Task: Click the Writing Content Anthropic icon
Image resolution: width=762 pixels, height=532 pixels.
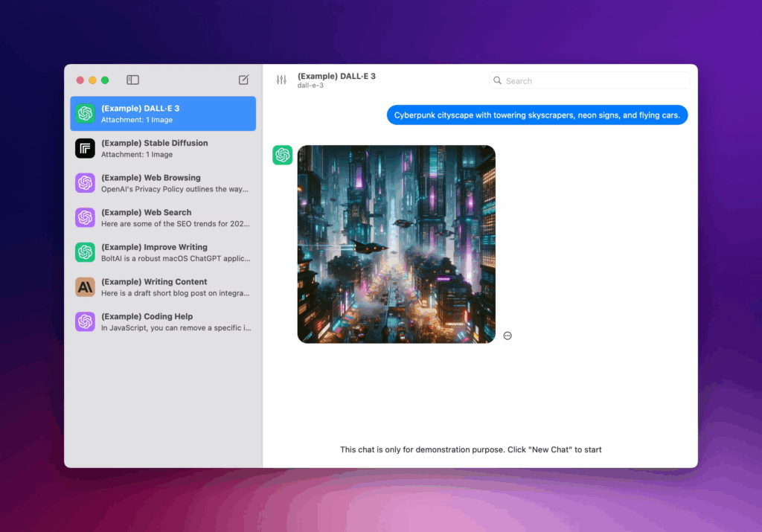Action: (x=85, y=287)
